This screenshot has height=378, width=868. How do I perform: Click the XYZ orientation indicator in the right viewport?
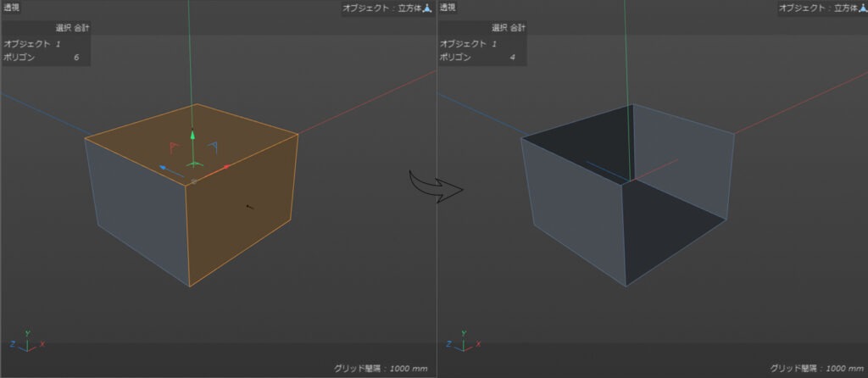pos(463,342)
